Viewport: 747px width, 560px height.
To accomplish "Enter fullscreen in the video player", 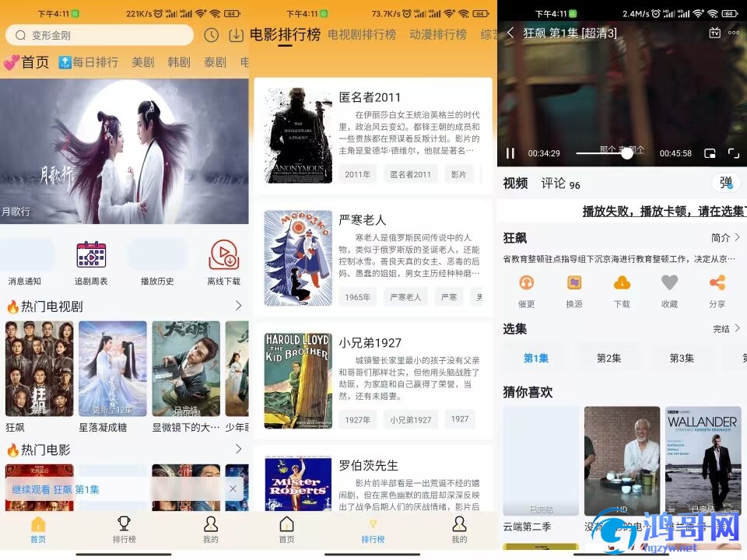I will point(734,153).
